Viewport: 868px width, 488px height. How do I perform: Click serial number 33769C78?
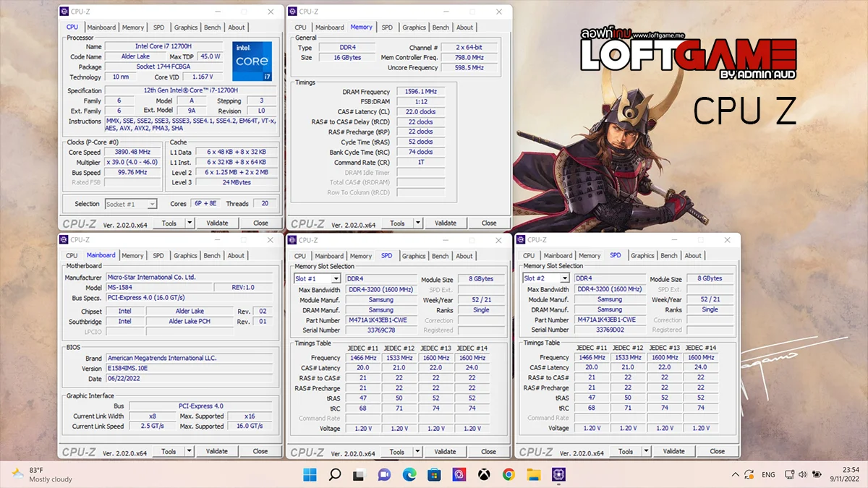pyautogui.click(x=381, y=330)
